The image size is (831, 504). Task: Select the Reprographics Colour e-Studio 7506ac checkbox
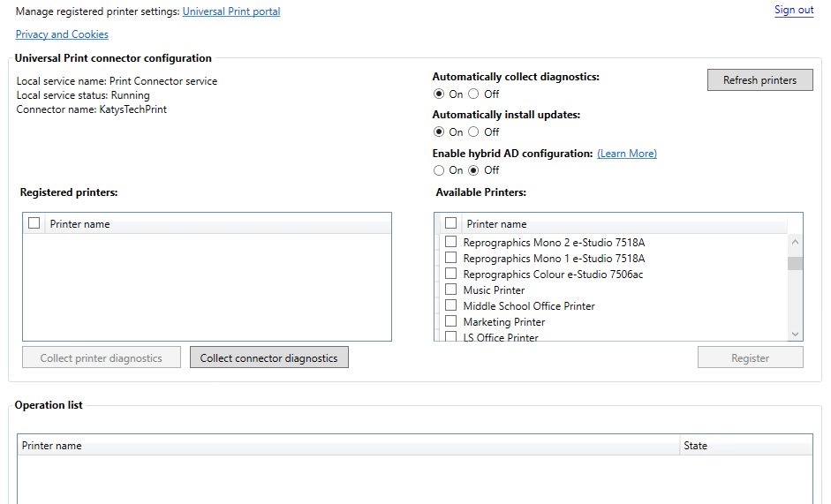[x=451, y=274]
